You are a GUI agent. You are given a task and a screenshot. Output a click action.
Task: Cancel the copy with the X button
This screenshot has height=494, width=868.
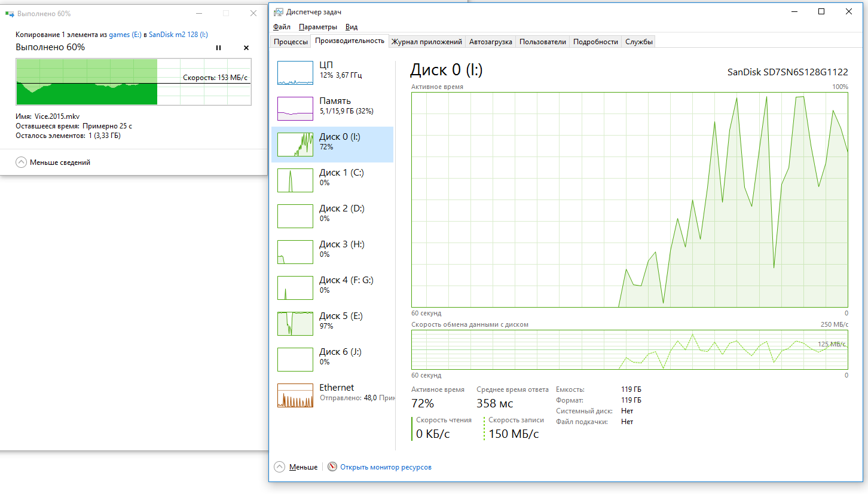pos(246,48)
